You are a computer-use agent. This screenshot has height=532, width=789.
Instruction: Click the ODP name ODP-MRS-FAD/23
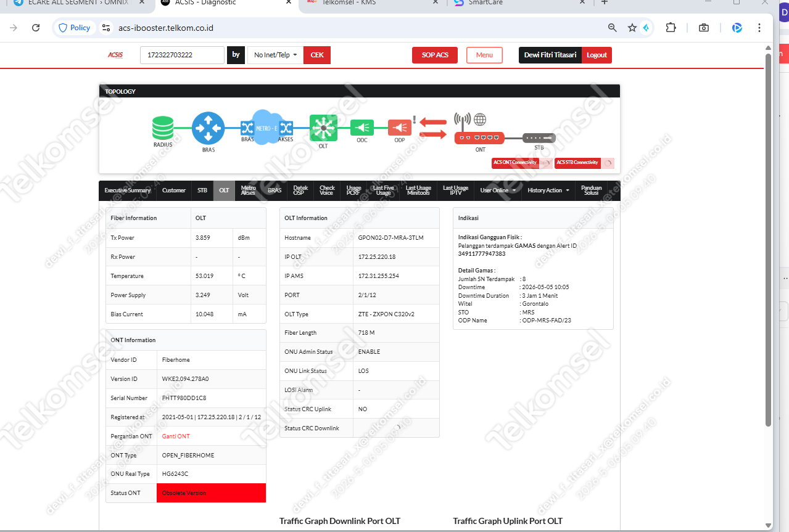pos(546,320)
